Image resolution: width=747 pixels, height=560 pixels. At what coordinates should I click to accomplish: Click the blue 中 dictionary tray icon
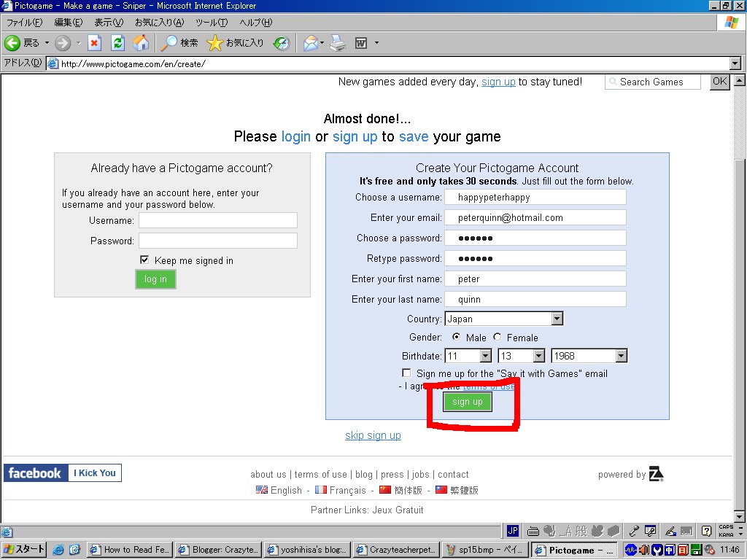click(x=670, y=550)
